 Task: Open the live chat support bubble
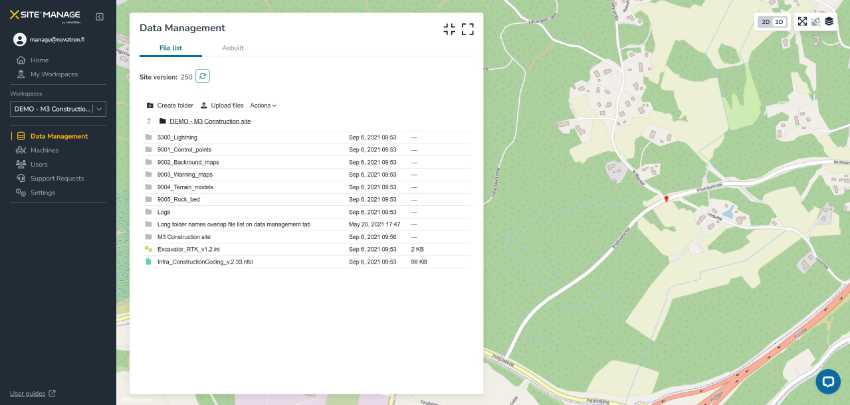tap(827, 381)
